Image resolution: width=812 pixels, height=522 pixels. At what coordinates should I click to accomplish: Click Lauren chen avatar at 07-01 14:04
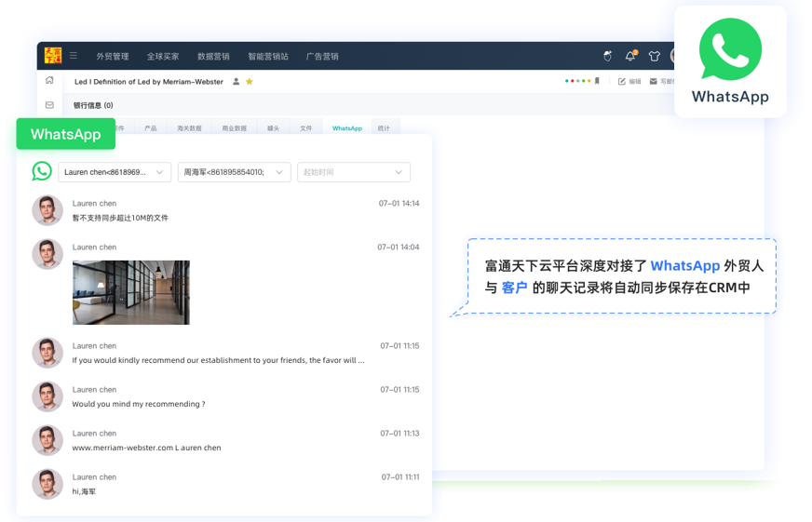tap(47, 254)
